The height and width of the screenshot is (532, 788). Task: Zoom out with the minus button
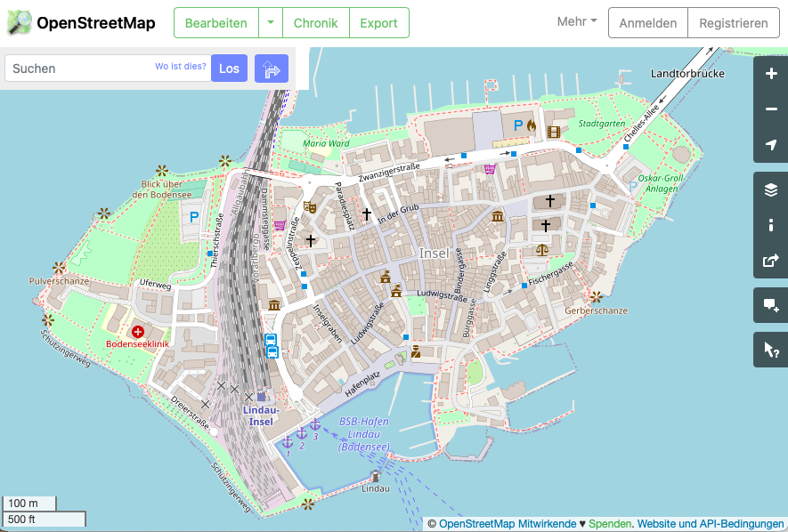(x=771, y=109)
